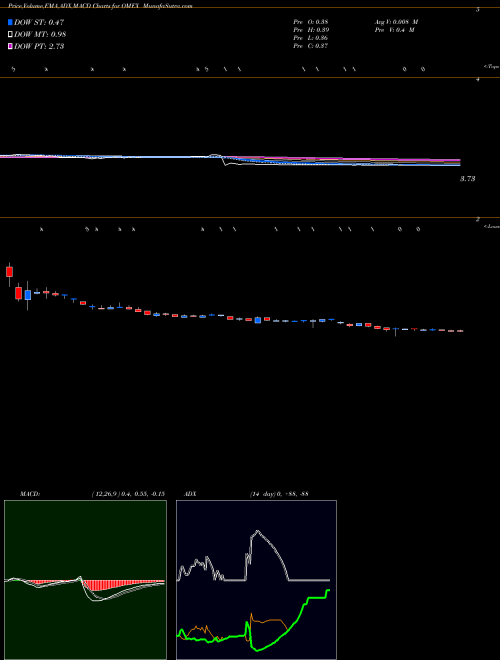The width and height of the screenshot is (500, 660).
Task: Click the tall blue candlestick near chart start
Action: (x=28, y=295)
